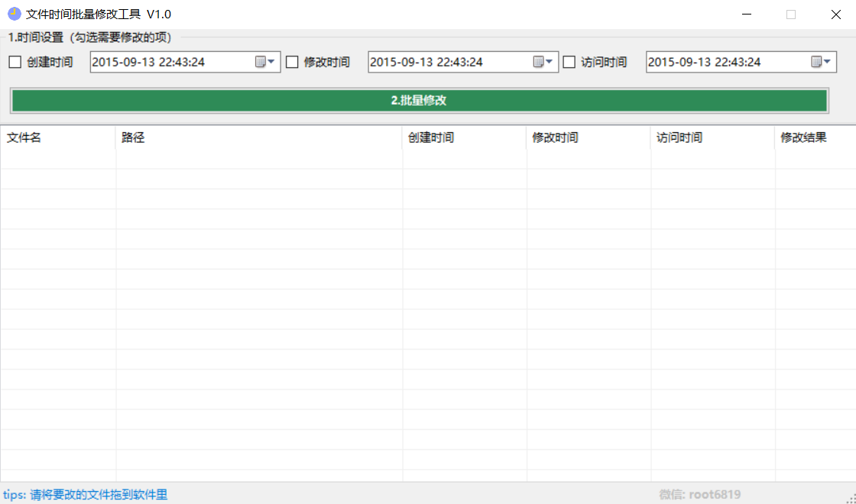The width and height of the screenshot is (856, 504).
Task: Click the 创建时间 column header in list
Action: [x=464, y=138]
